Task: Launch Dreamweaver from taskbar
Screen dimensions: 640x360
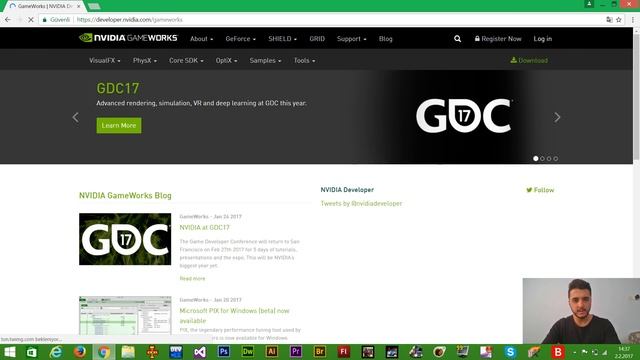Action: tap(248, 351)
